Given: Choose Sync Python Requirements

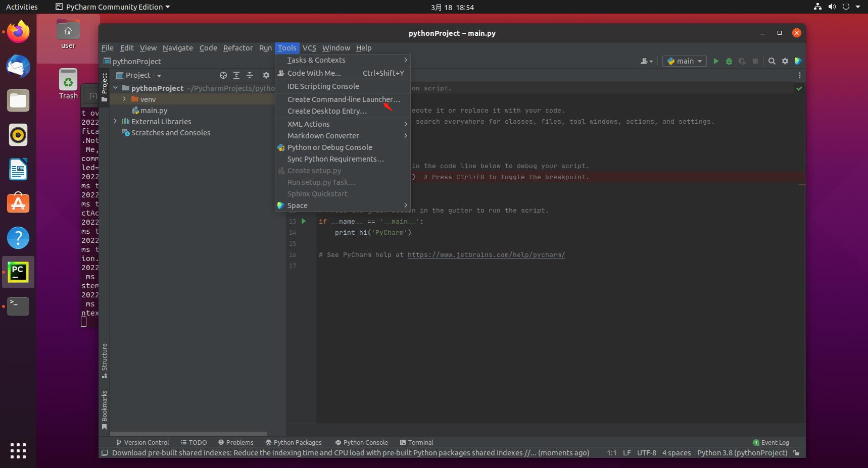Looking at the screenshot, I should tap(343, 159).
